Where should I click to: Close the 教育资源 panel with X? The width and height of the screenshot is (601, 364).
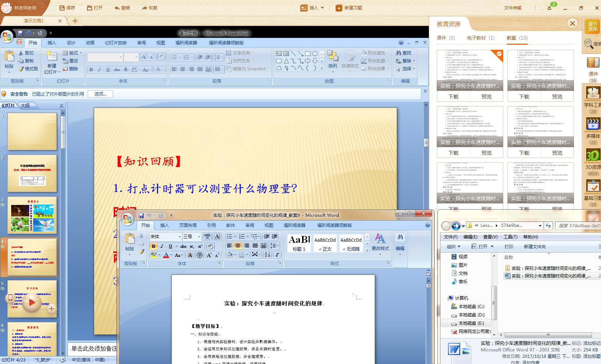pos(572,24)
